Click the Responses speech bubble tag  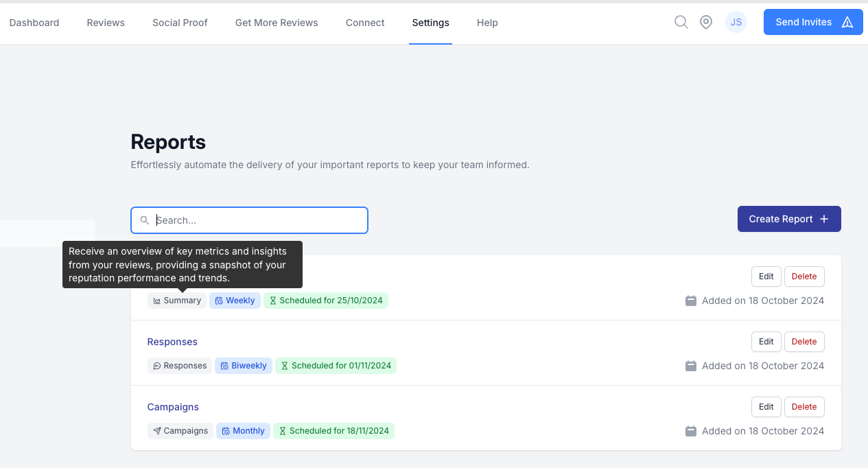[x=180, y=366]
